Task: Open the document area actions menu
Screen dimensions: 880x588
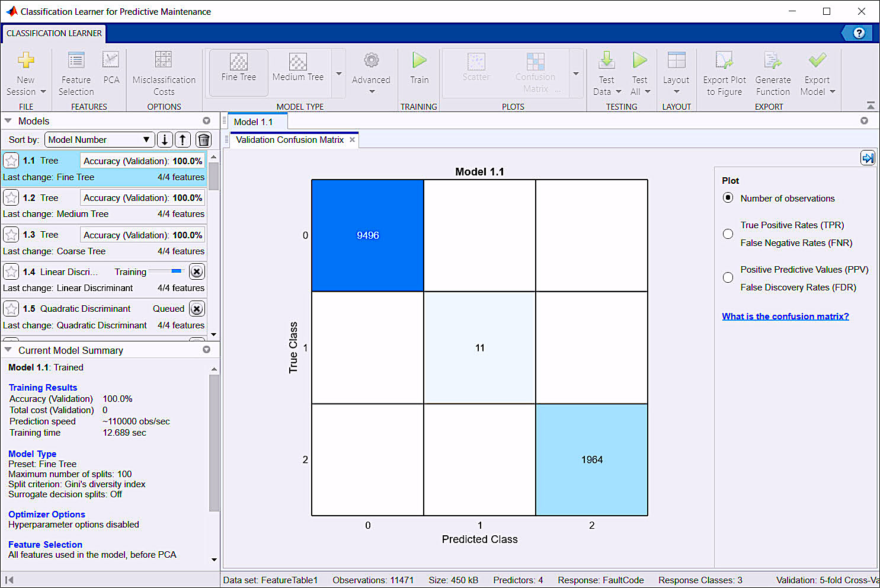Action: pyautogui.click(x=864, y=120)
